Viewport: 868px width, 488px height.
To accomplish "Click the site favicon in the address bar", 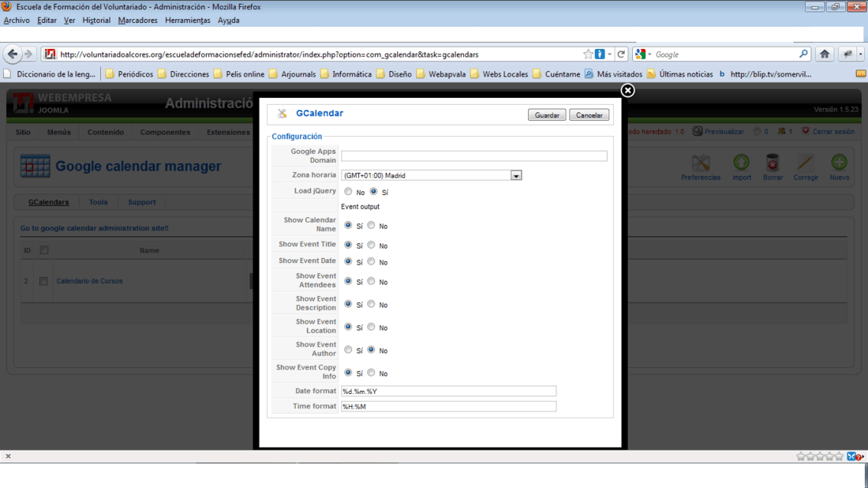I will (x=50, y=54).
